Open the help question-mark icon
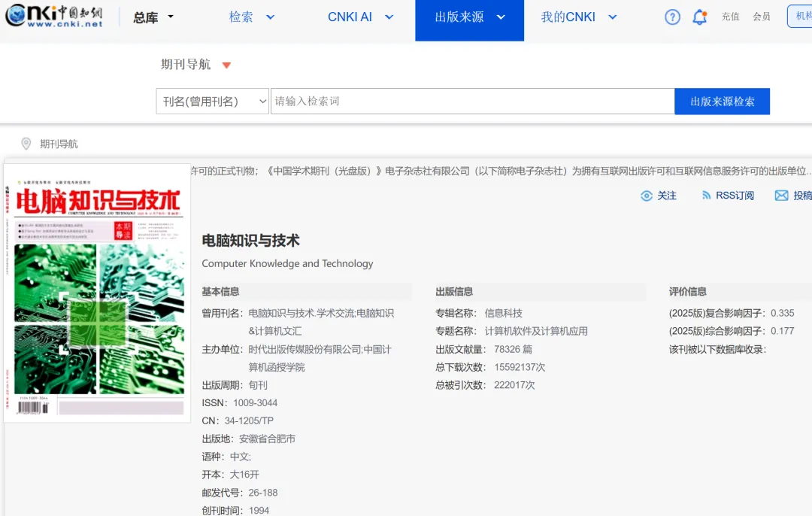 (671, 17)
